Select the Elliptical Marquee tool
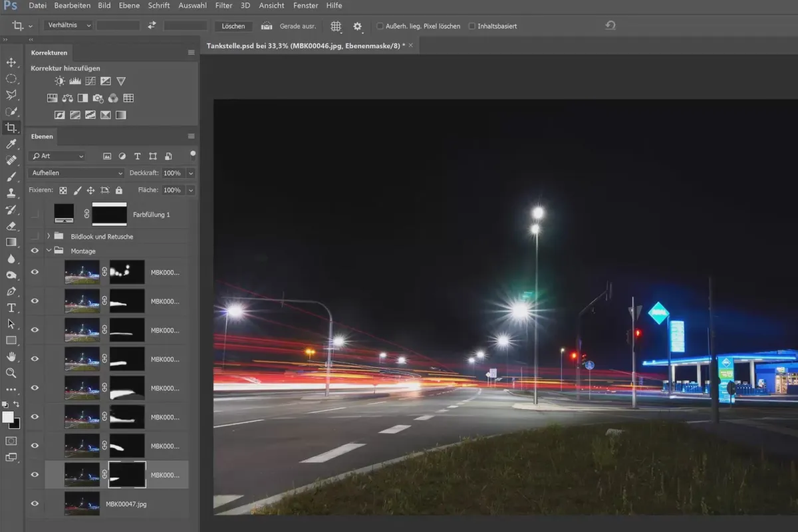 (11, 78)
